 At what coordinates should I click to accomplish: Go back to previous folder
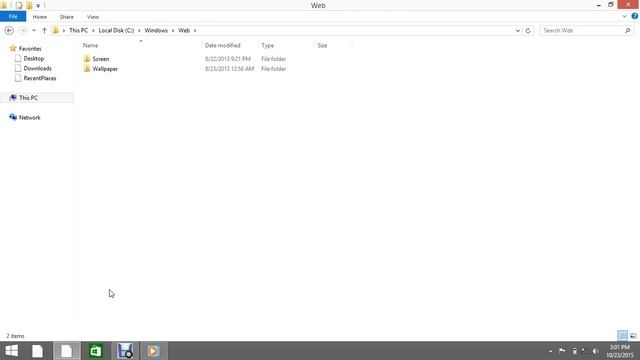(9, 31)
